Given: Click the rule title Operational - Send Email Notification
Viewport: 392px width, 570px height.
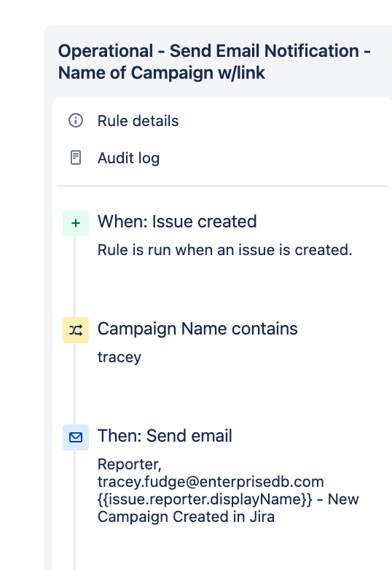Looking at the screenshot, I should pos(214,62).
